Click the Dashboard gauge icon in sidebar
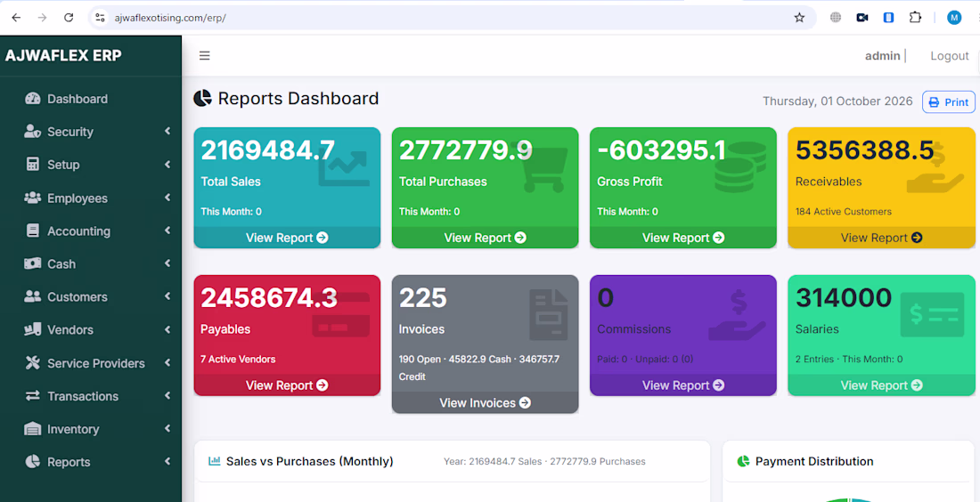 [32, 99]
